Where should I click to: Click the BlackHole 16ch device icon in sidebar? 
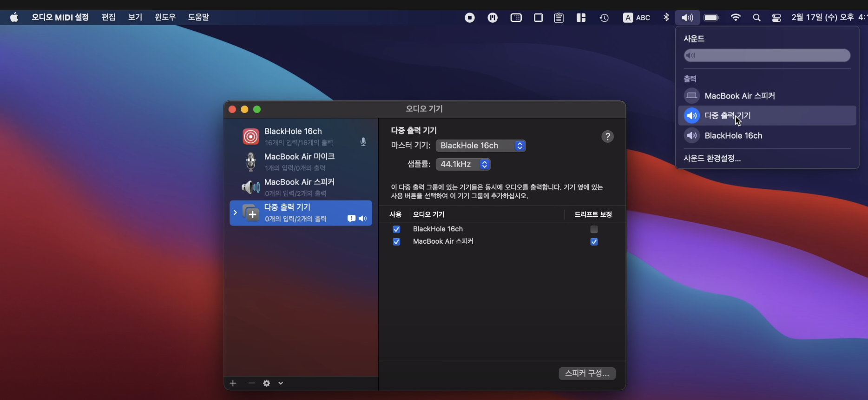tap(250, 136)
